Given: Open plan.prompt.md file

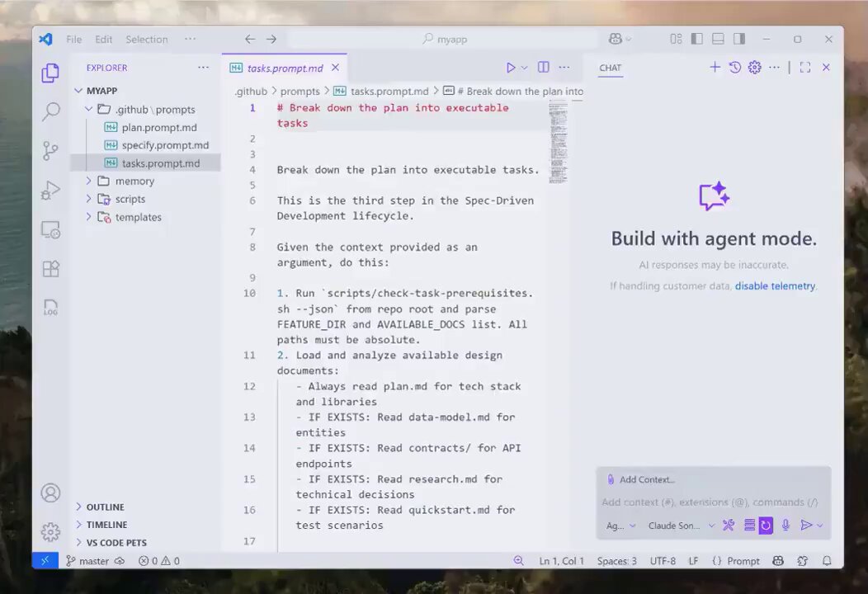Looking at the screenshot, I should pos(159,127).
